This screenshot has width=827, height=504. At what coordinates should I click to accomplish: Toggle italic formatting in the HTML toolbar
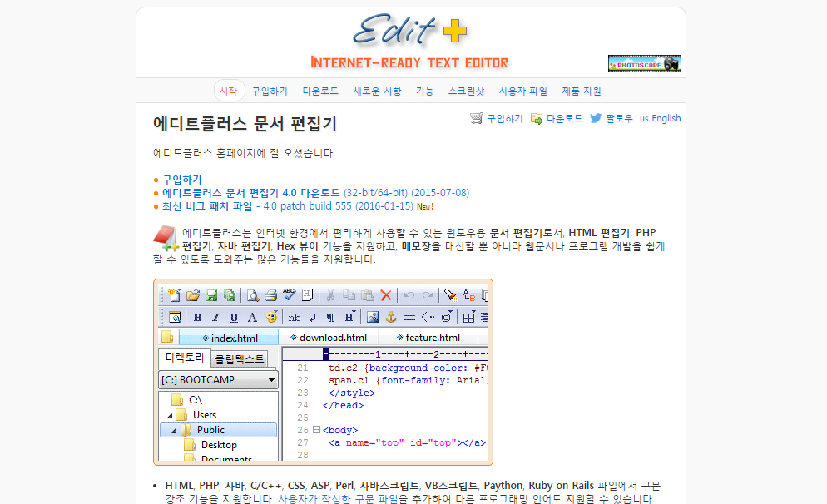point(215,317)
